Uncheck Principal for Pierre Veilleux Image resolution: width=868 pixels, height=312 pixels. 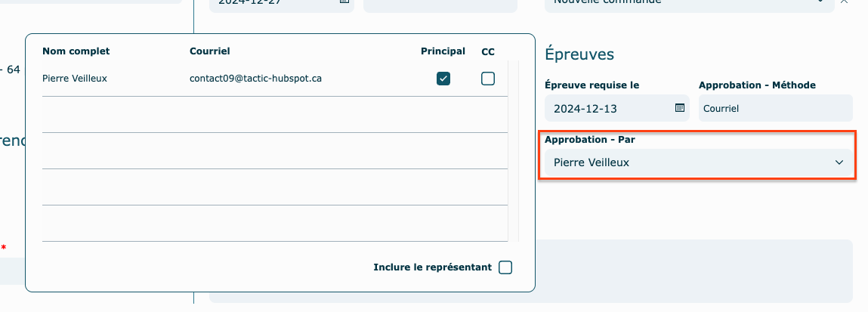pyautogui.click(x=443, y=79)
